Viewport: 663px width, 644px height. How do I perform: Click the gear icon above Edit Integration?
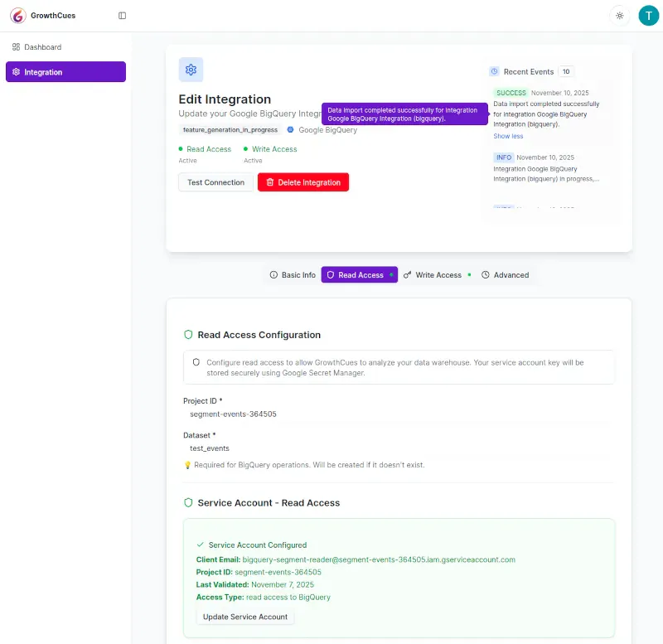click(x=191, y=70)
